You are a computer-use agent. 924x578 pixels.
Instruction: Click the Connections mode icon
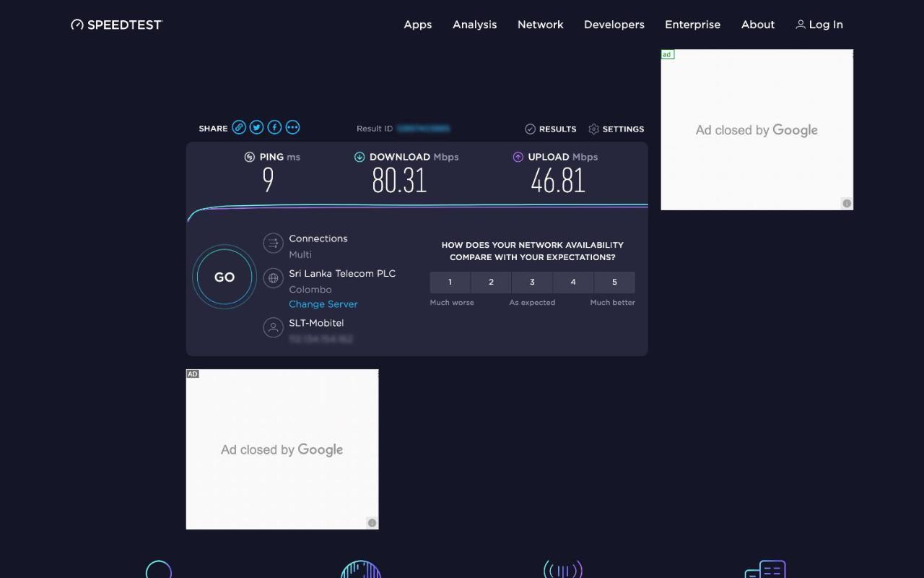click(273, 243)
